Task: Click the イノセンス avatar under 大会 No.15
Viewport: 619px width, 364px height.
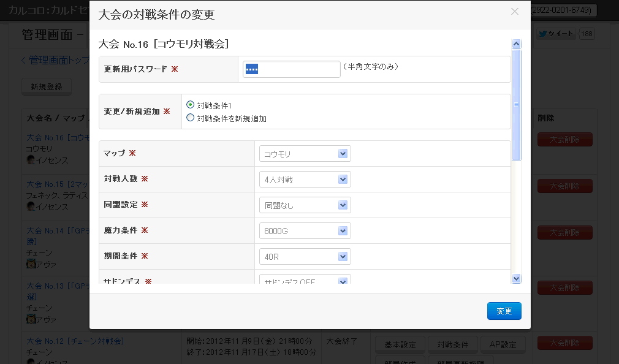Action: coord(30,207)
